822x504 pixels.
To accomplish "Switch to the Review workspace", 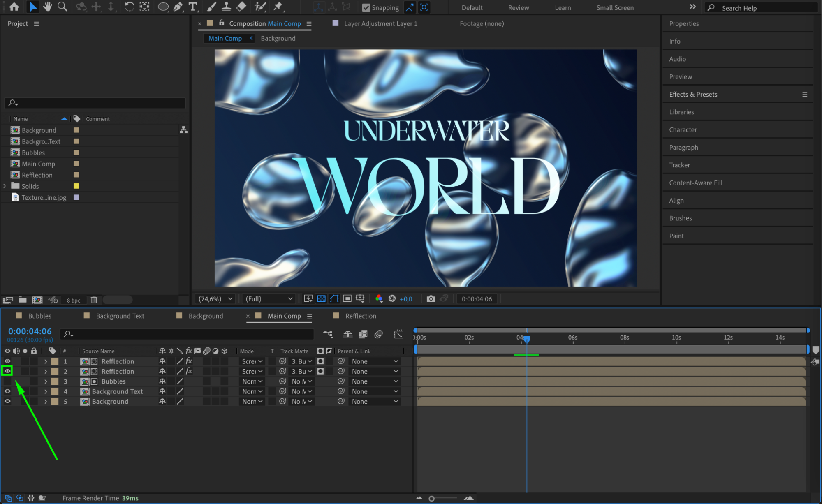I will (518, 7).
